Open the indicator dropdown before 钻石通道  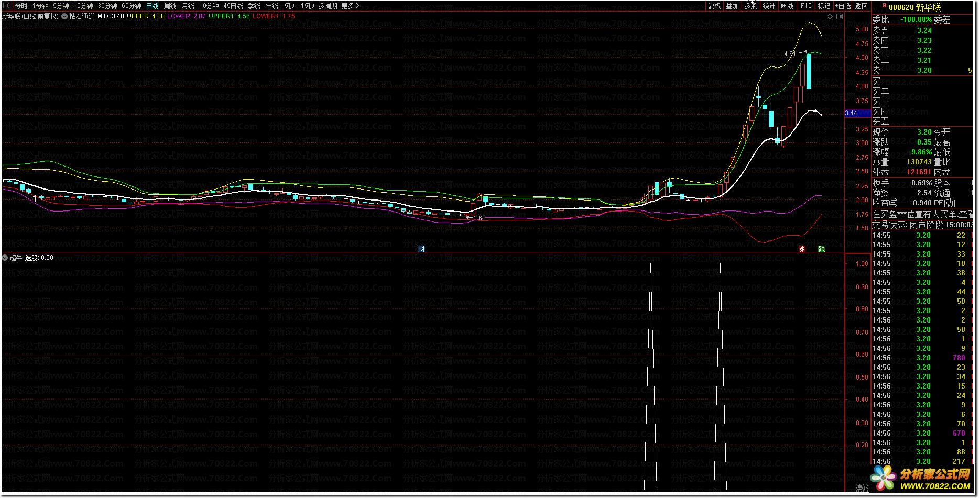tap(64, 16)
